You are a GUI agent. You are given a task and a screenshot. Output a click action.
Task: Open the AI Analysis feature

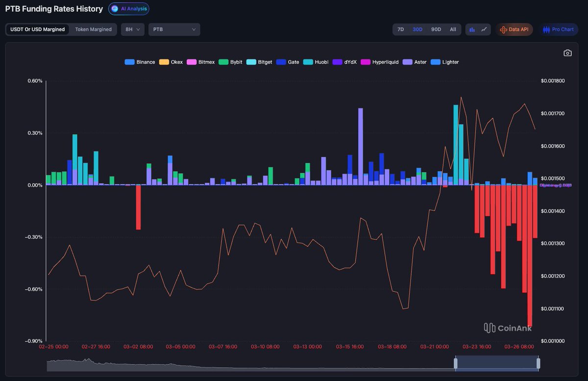pyautogui.click(x=128, y=9)
